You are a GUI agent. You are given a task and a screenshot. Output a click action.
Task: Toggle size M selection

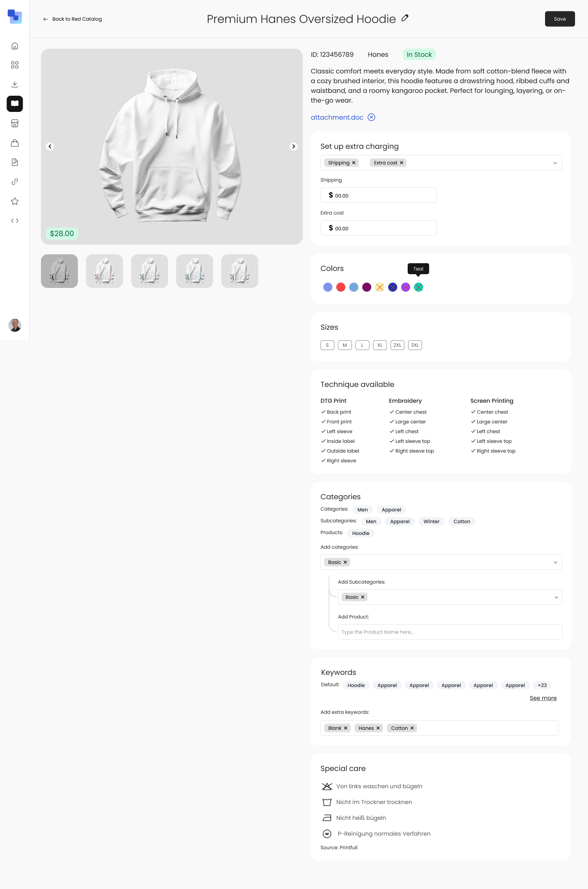(x=344, y=345)
